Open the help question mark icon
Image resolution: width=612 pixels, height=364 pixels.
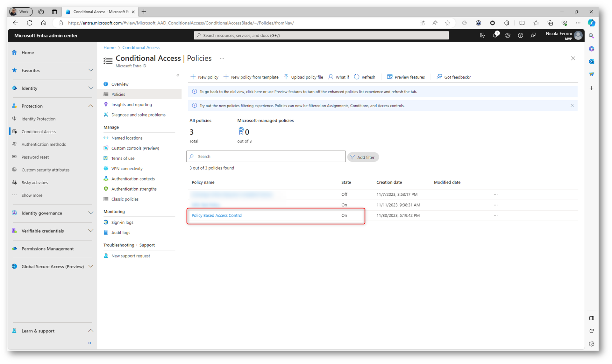(521, 35)
